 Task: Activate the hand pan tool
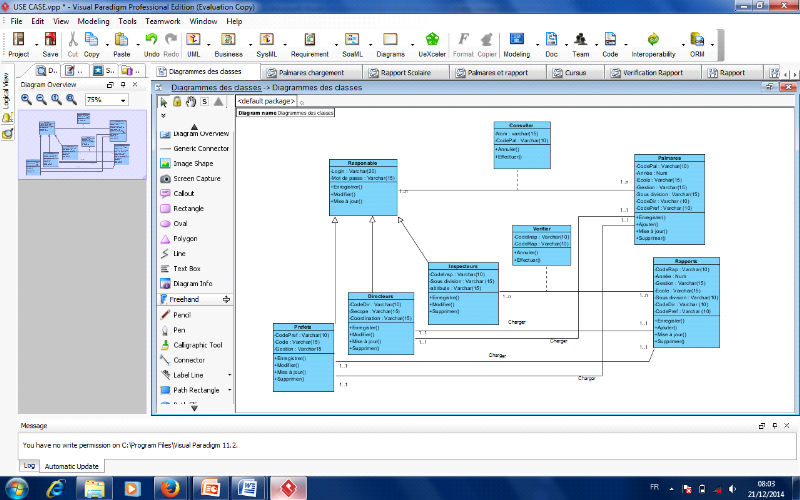[x=190, y=101]
